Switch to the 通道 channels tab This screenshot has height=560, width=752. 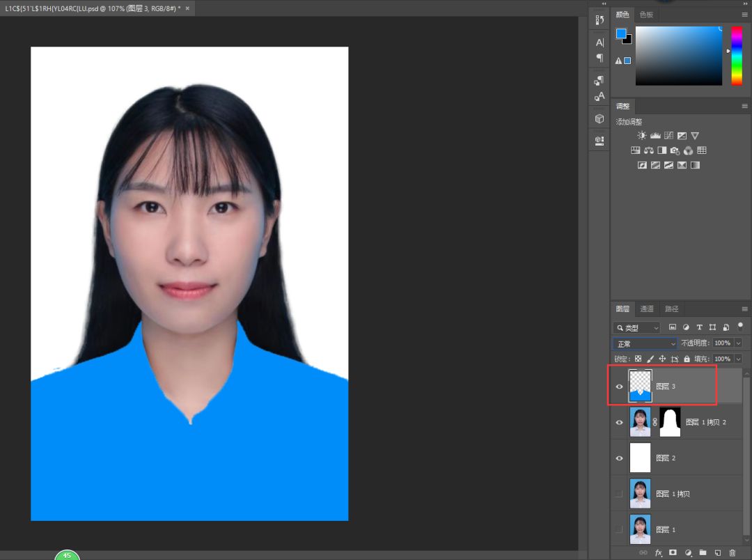tap(647, 309)
